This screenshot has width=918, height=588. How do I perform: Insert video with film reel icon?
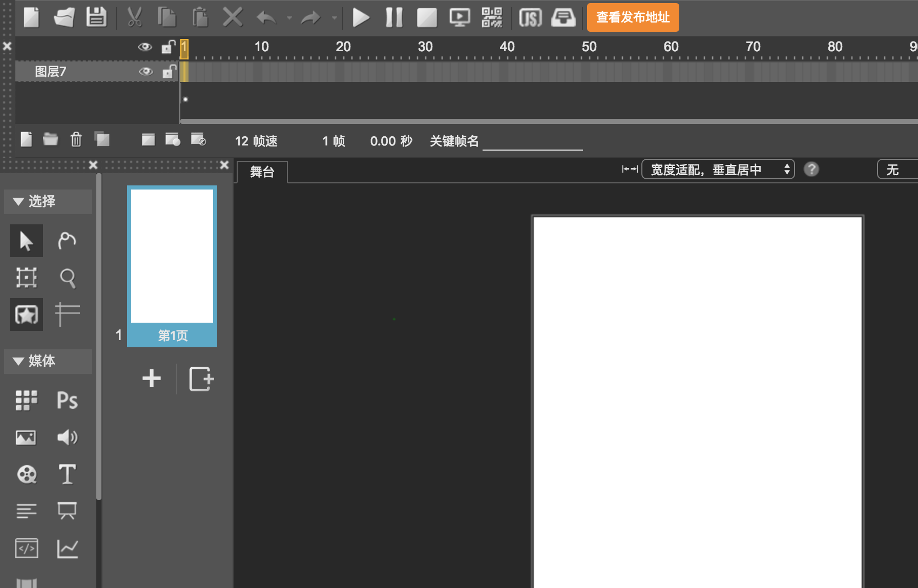(x=27, y=474)
